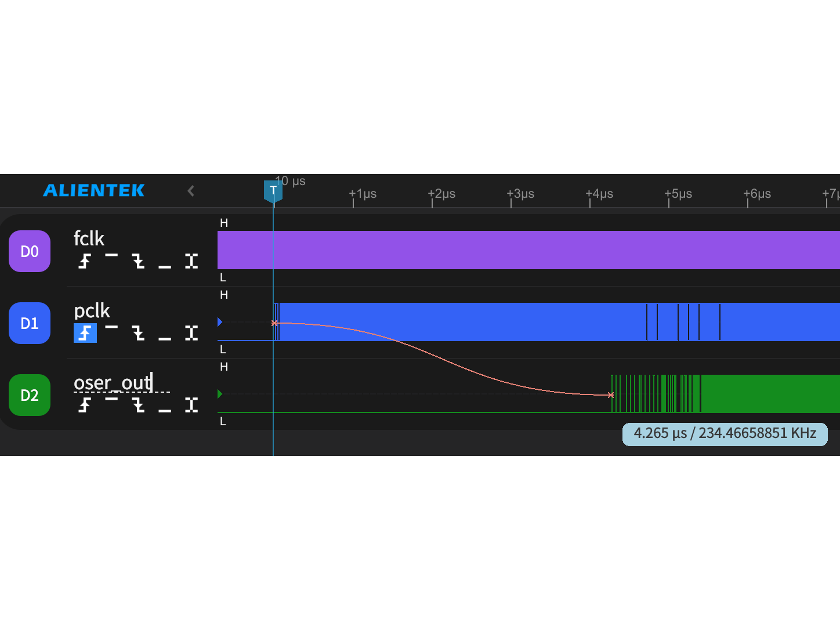Set falling edge trigger on fclk channel
Viewport: 840px width, 630px height.
[x=138, y=261]
